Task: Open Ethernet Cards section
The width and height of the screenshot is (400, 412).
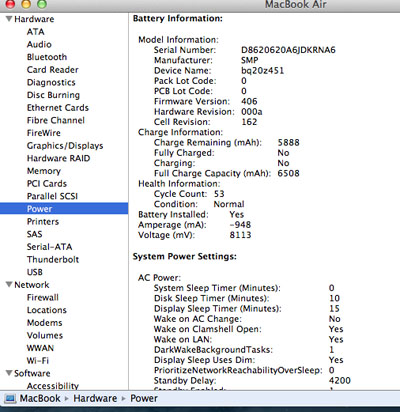Action: (58, 108)
